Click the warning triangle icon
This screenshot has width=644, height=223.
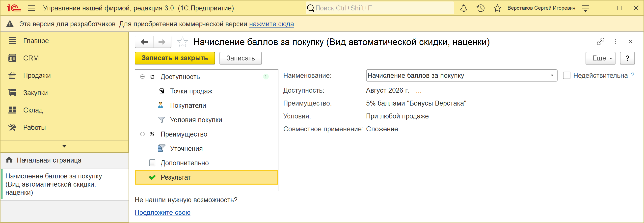point(10,24)
